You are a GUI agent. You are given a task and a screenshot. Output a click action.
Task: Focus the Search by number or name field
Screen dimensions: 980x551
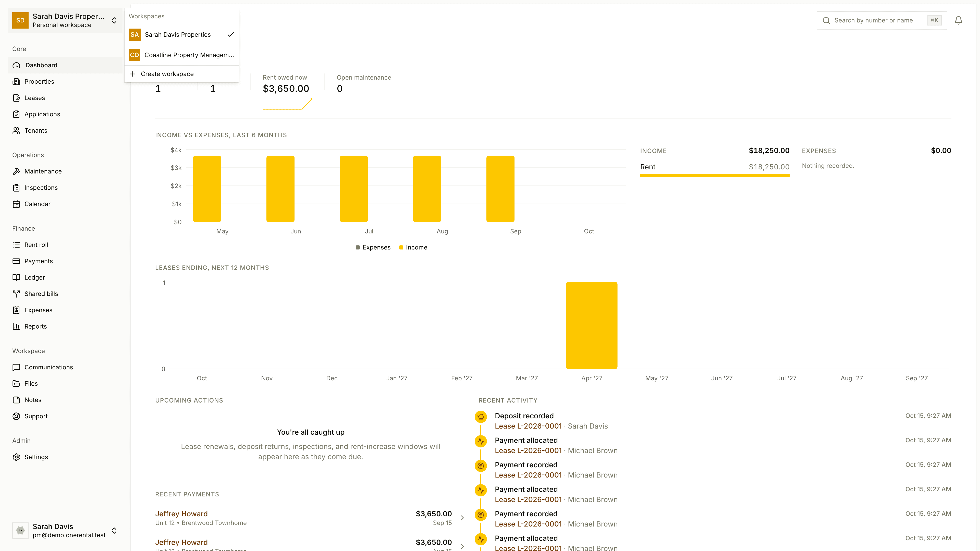coord(881,20)
